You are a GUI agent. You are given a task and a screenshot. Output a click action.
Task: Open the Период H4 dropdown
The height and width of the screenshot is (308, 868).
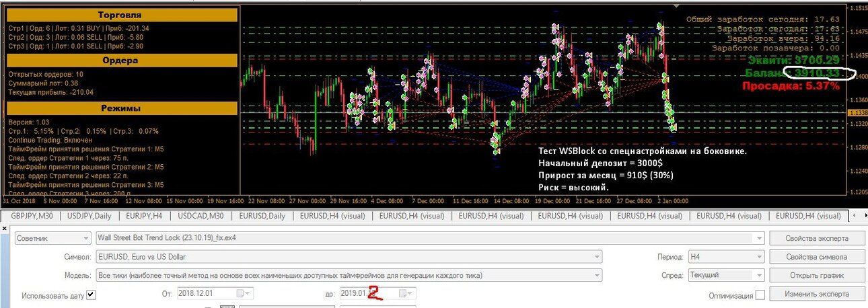tap(760, 257)
